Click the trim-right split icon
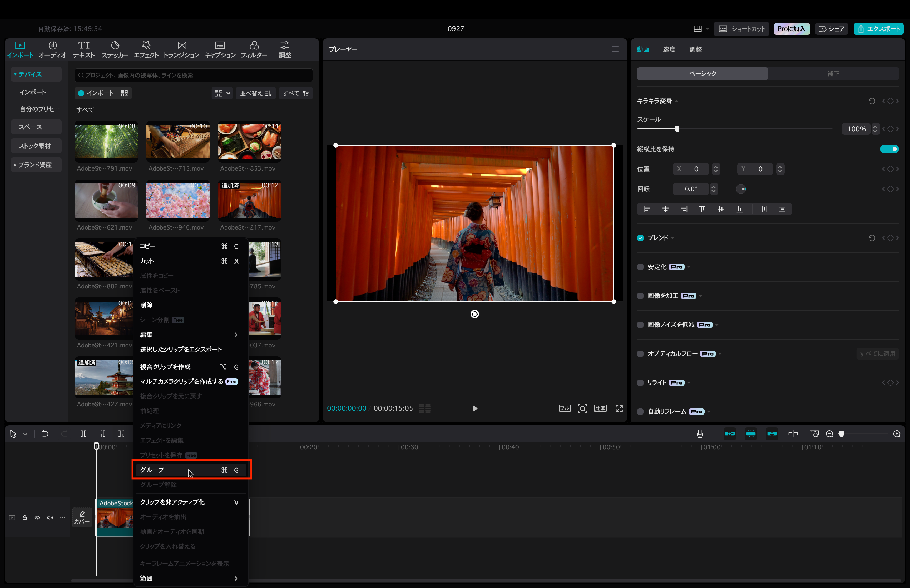 (x=121, y=434)
